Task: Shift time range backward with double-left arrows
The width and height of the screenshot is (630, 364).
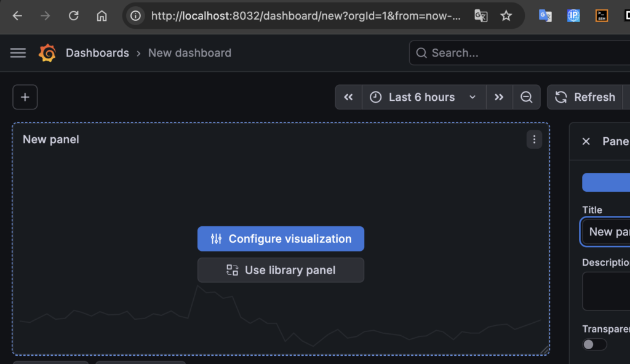Action: pos(348,97)
